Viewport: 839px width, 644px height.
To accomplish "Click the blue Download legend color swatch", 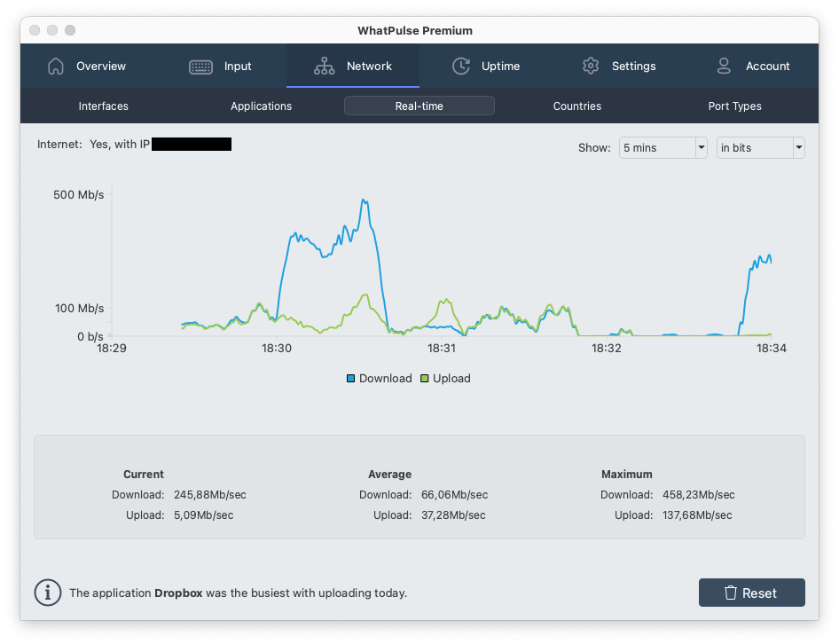I will (x=351, y=378).
